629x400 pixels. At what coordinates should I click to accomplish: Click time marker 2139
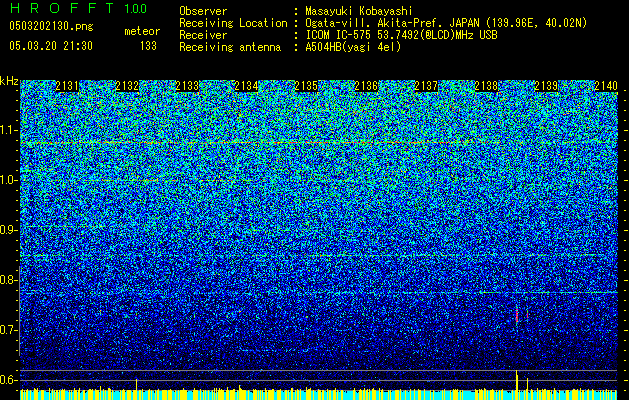[546, 86]
